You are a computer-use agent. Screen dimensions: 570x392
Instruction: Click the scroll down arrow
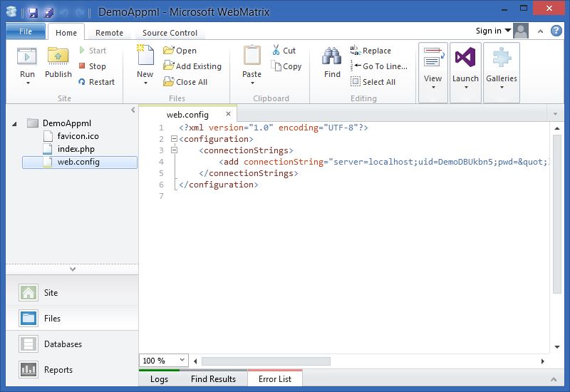click(x=557, y=347)
